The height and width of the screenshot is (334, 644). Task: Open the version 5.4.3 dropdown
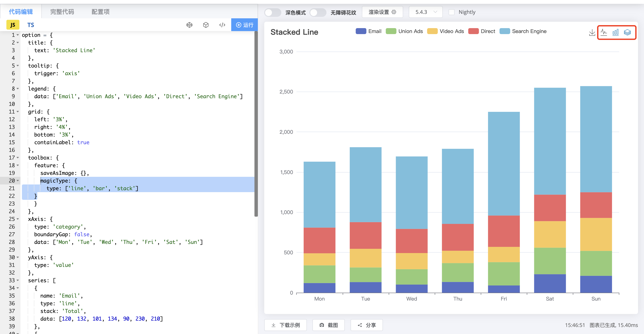425,12
